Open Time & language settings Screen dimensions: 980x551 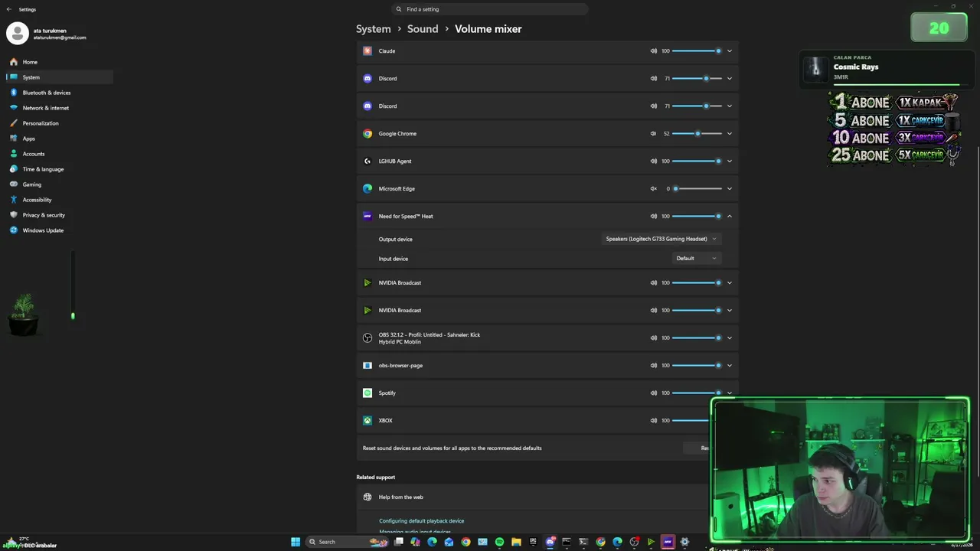point(60,169)
